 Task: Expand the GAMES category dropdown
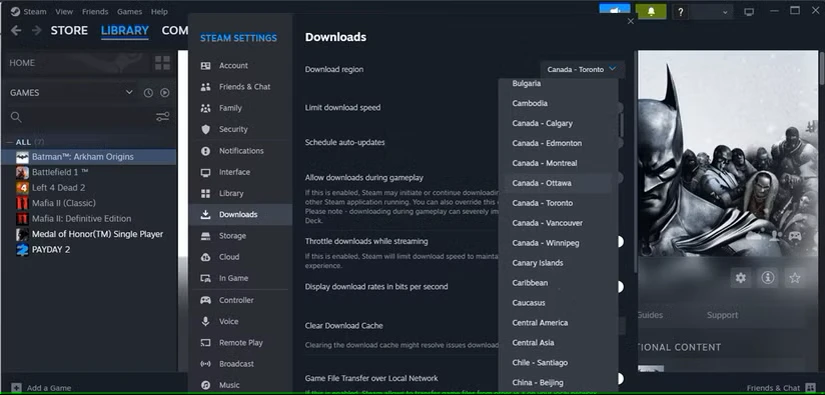point(129,93)
